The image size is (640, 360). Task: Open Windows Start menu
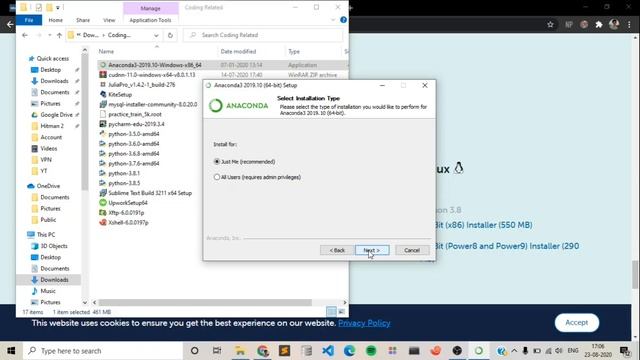point(11,351)
